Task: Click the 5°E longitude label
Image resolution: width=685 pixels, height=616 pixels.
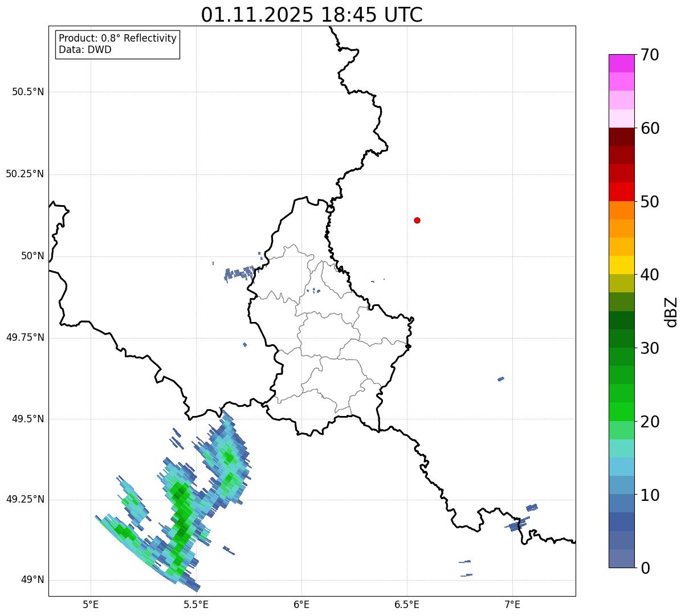Action: [91, 604]
